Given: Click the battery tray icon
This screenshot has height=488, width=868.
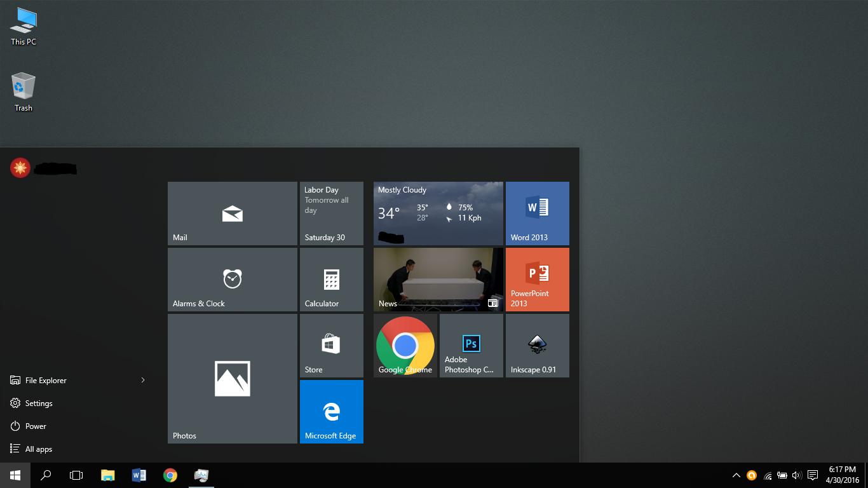Looking at the screenshot, I should click(782, 475).
